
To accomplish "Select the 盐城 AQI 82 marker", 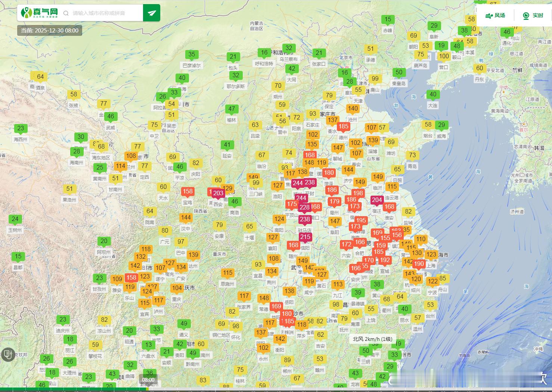I will 408,212.
